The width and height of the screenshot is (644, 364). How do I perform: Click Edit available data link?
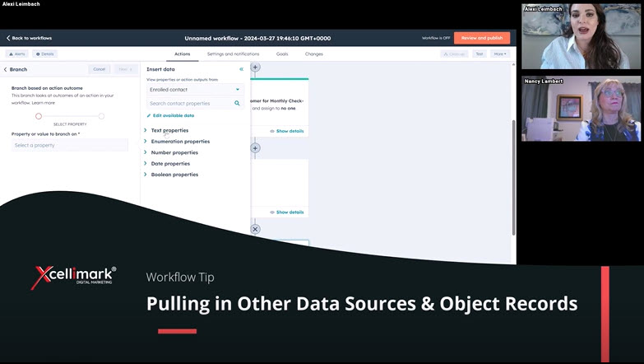(174, 115)
